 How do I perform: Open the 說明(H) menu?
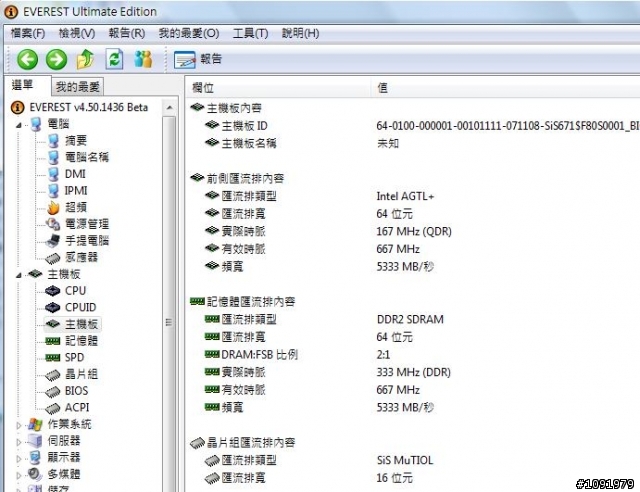pos(300,33)
